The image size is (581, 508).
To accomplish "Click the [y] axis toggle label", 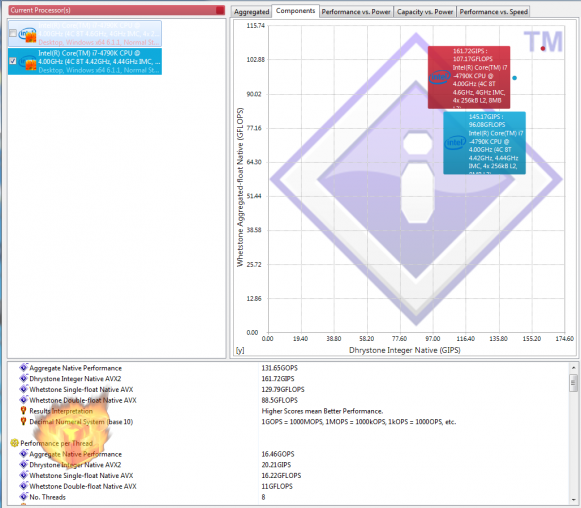I will (240, 350).
